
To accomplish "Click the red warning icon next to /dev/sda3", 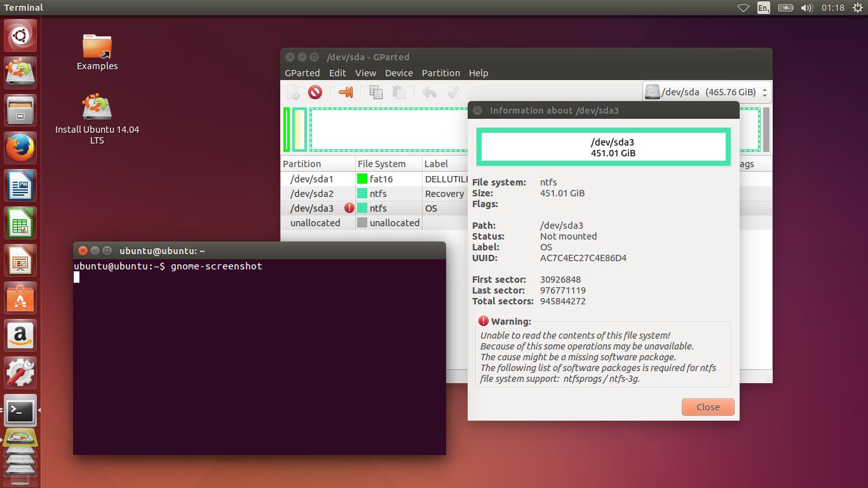I will tap(349, 208).
